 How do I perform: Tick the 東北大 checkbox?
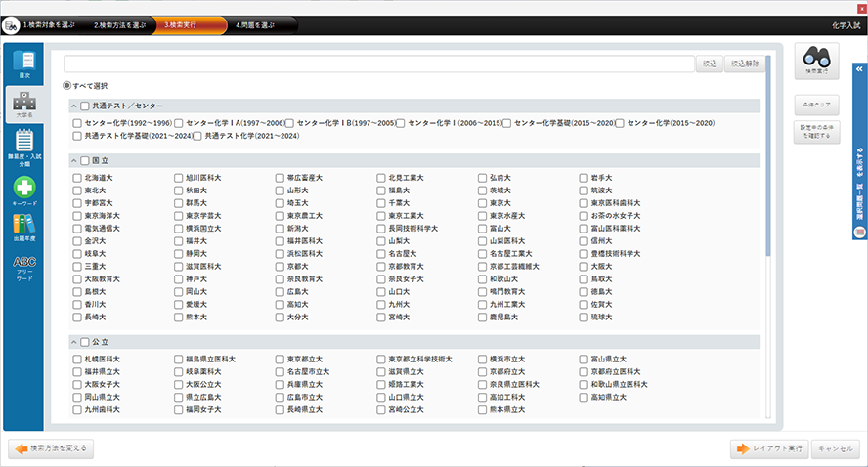(x=77, y=191)
